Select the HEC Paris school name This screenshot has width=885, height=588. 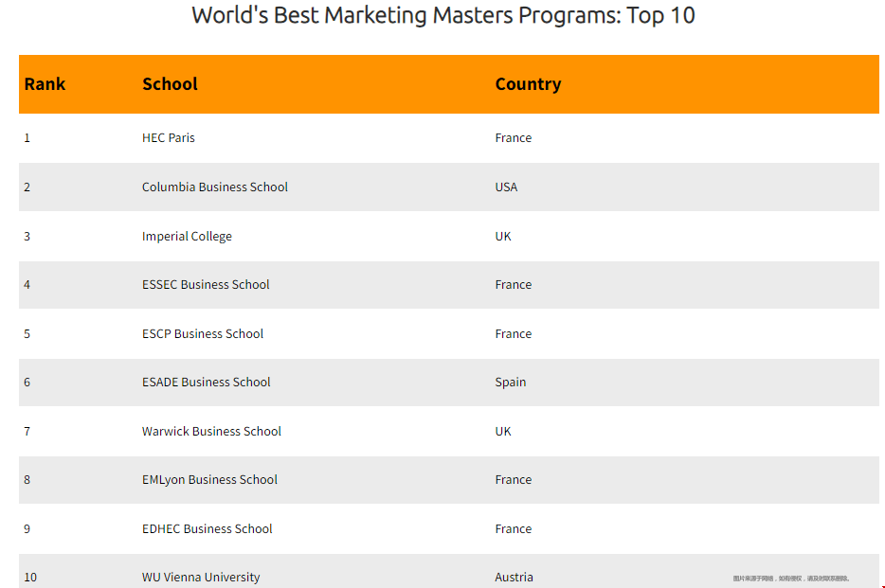pyautogui.click(x=169, y=137)
